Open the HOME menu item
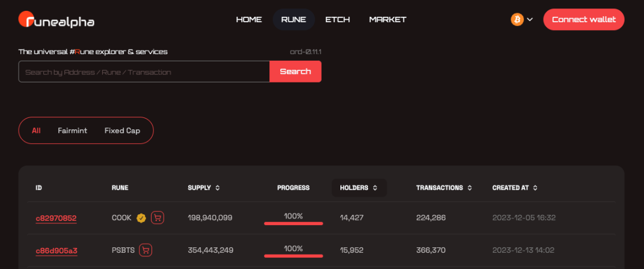Screen dimensions: 644x269 point(249,19)
